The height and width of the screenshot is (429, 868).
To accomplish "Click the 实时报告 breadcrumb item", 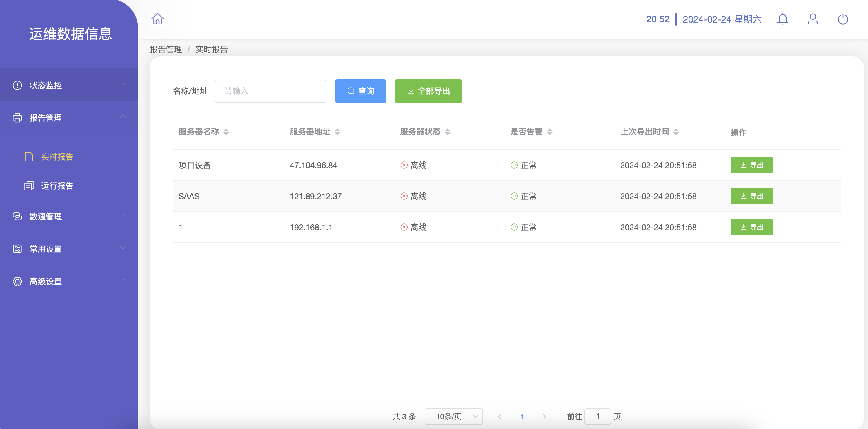I will 212,50.
